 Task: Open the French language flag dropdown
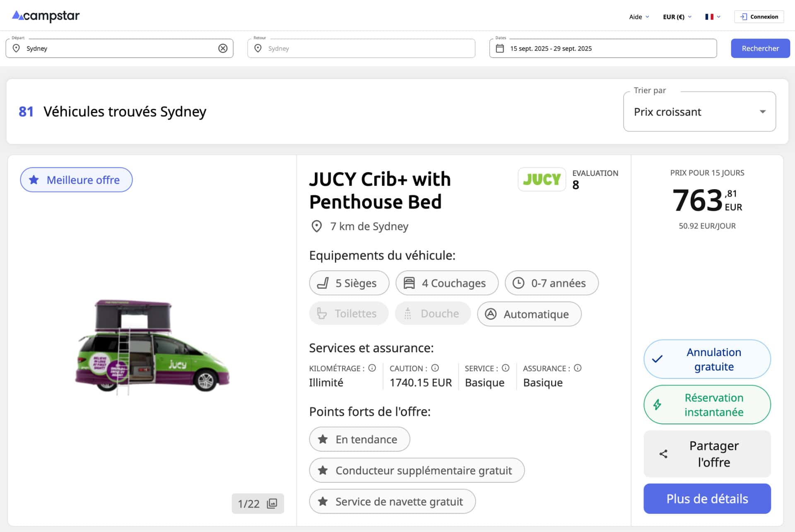click(712, 17)
